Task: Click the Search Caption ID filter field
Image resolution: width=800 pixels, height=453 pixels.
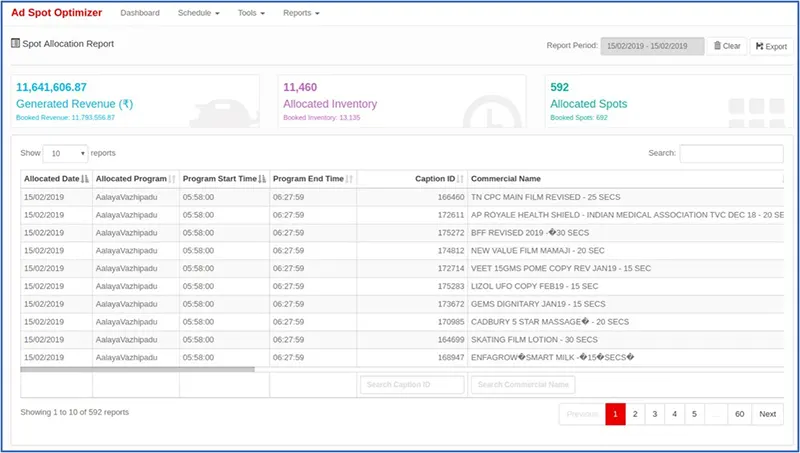Action: (x=412, y=384)
